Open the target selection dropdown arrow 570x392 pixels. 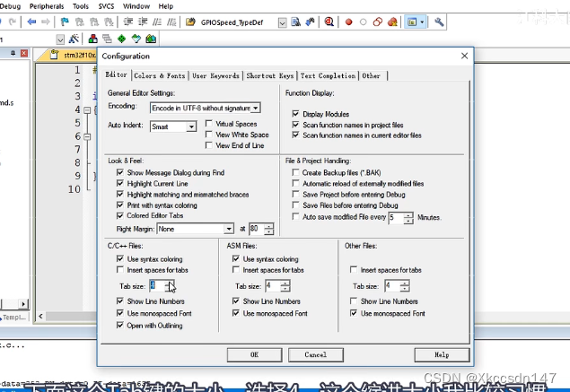tap(60, 39)
